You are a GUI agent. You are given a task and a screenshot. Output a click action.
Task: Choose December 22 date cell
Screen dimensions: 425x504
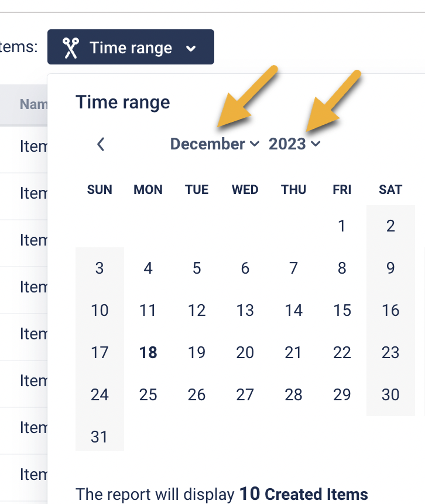(342, 353)
